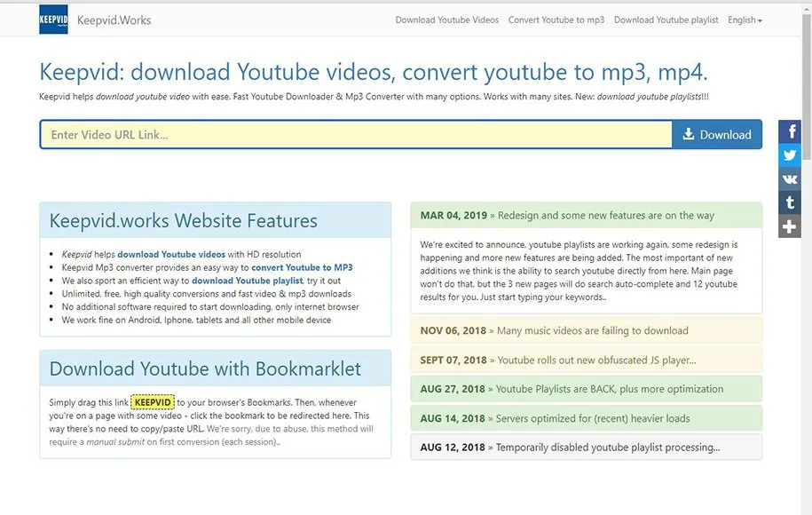Share page on Facebook
This screenshot has width=812, height=515.
click(x=790, y=131)
